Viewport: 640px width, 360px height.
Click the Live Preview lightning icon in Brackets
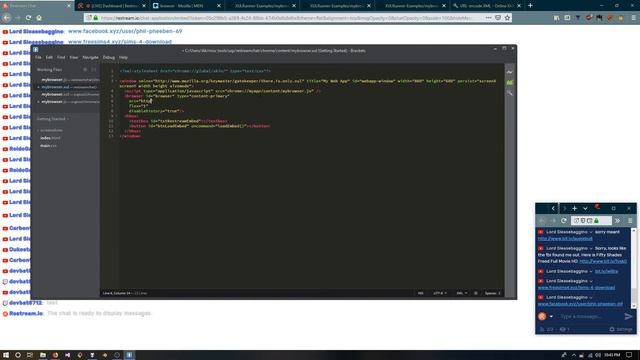(x=510, y=72)
